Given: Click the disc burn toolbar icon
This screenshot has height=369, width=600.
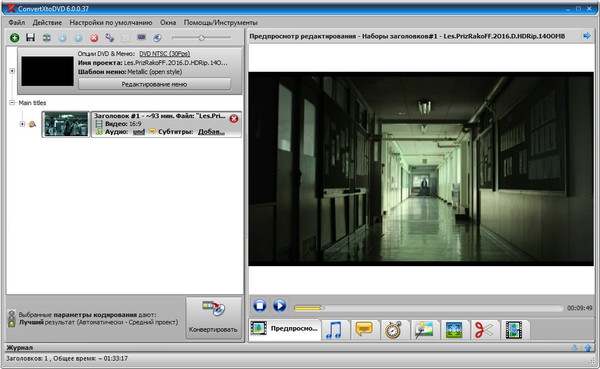Looking at the screenshot, I should click(x=157, y=38).
